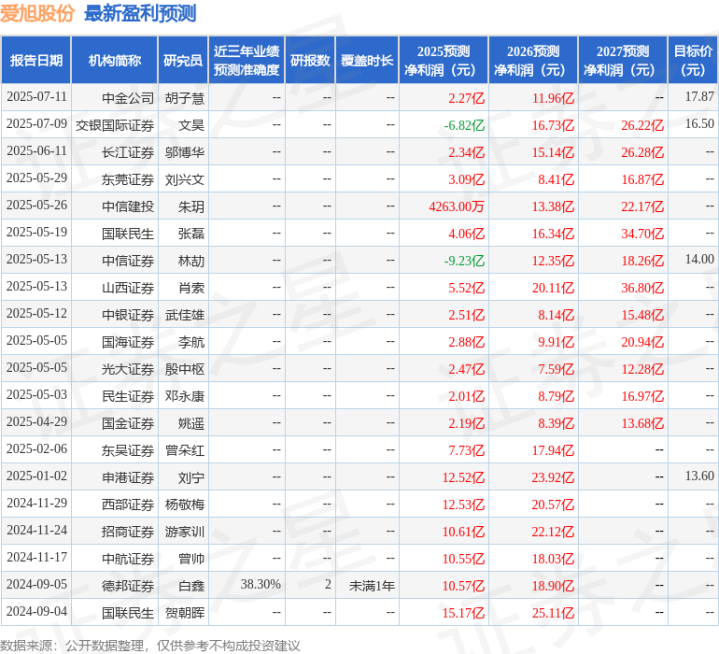719x654 pixels.
Task: Click the 覆盖时长 column header
Action: (x=366, y=60)
